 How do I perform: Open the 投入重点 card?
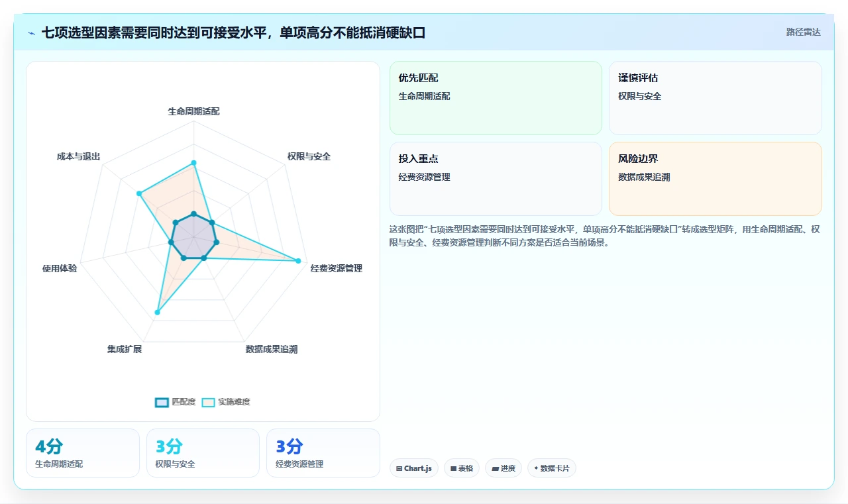click(x=496, y=179)
